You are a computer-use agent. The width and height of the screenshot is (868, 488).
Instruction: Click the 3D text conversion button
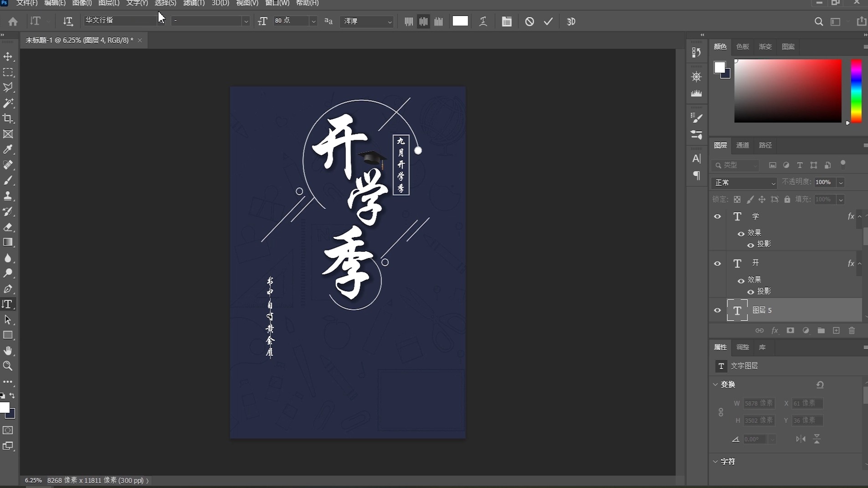pyautogui.click(x=571, y=21)
